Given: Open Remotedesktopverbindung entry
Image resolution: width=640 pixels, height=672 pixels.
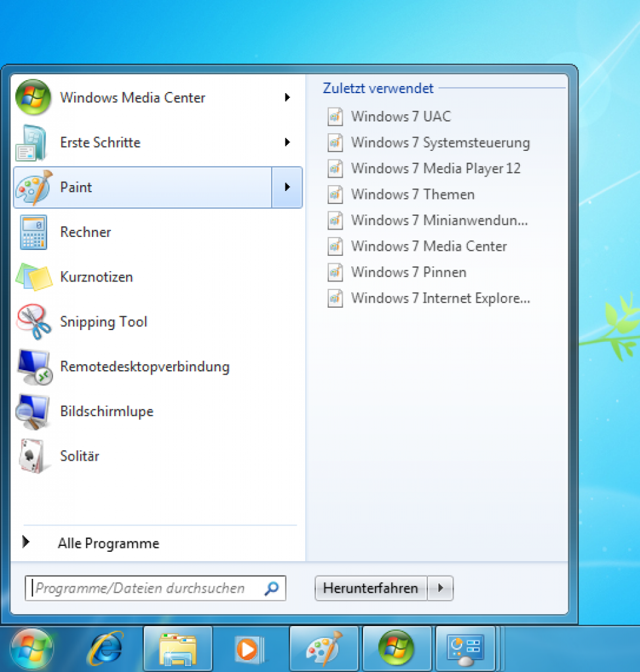Looking at the screenshot, I should click(x=158, y=367).
